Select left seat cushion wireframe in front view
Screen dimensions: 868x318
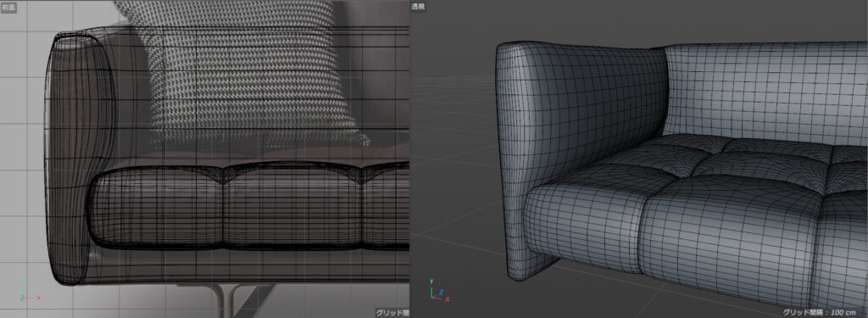pyautogui.click(x=158, y=207)
